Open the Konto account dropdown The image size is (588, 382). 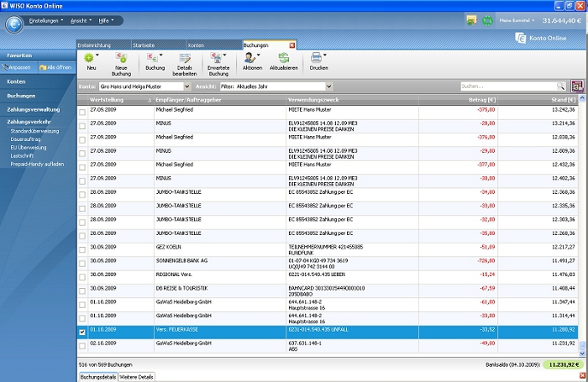(187, 86)
